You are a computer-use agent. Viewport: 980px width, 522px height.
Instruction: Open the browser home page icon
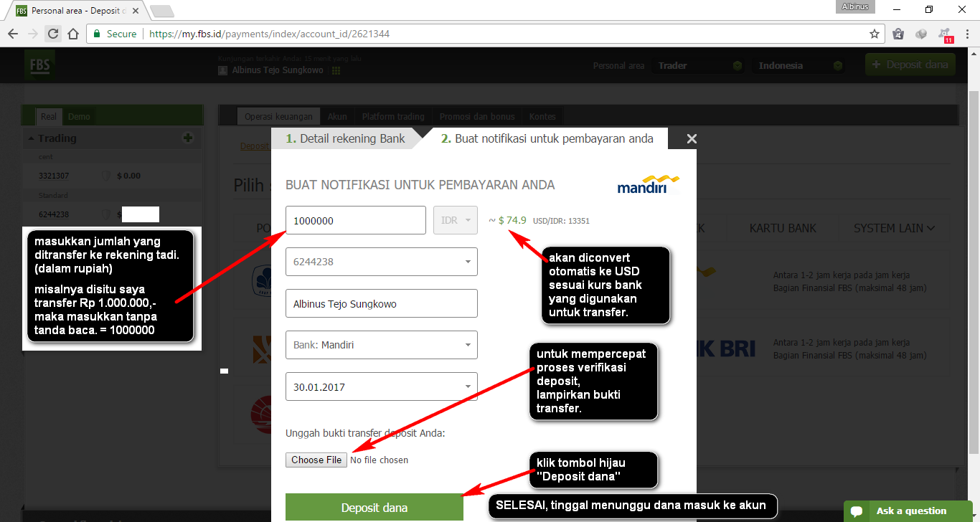click(73, 34)
